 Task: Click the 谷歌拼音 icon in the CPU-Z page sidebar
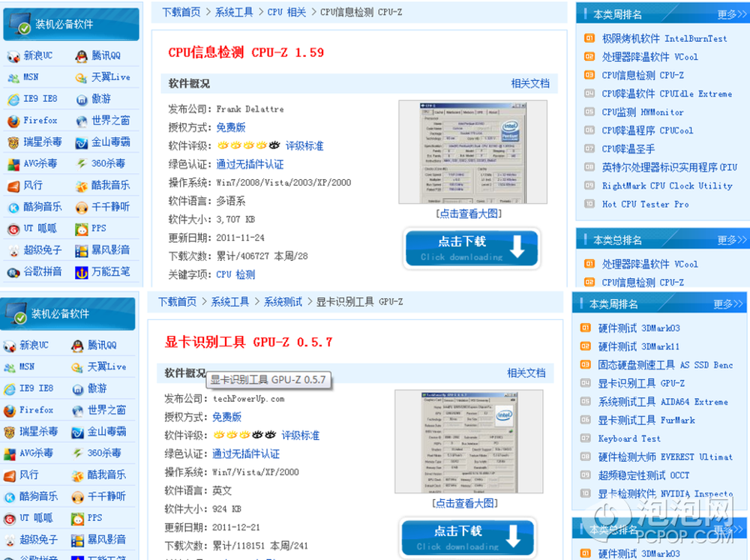[x=13, y=273]
